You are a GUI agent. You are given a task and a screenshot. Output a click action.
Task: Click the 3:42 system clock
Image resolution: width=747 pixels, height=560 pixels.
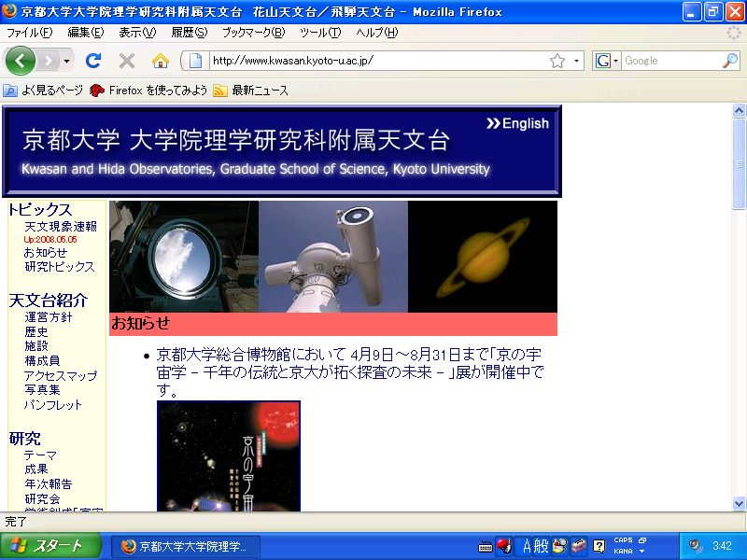(722, 546)
